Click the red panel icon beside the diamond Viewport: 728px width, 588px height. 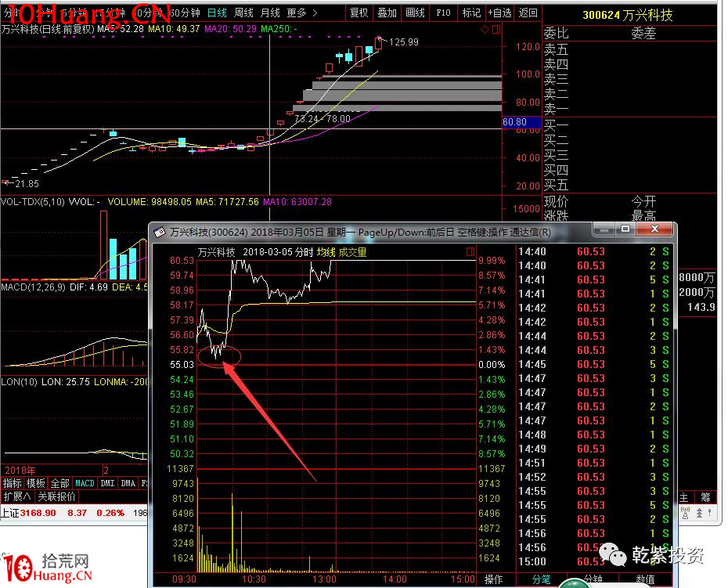coord(496,29)
